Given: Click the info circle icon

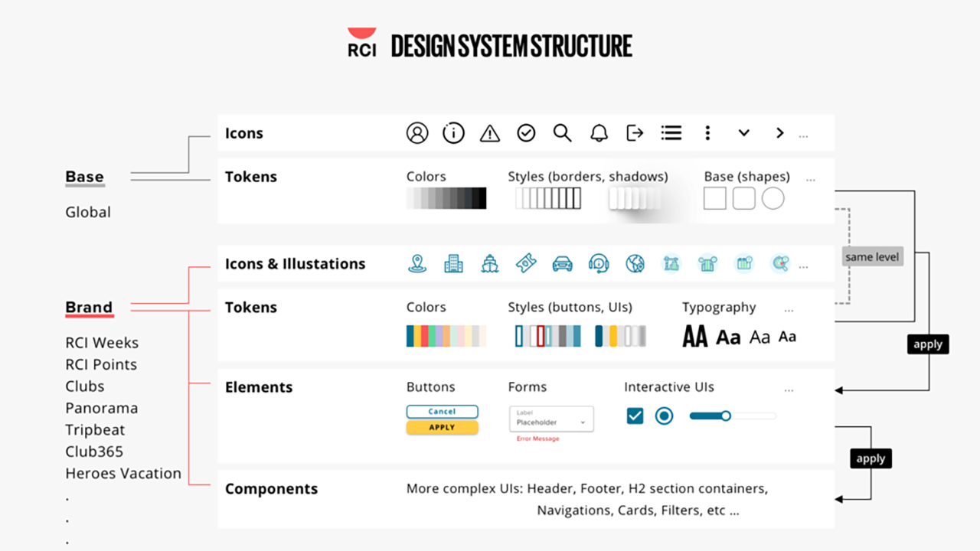Looking at the screenshot, I should point(453,133).
